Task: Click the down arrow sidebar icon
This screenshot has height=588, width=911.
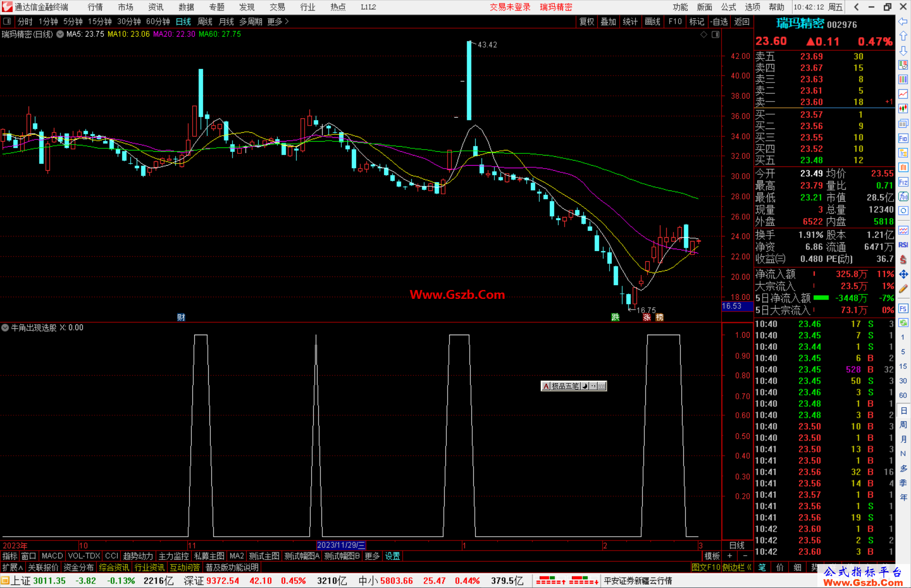Action: 903,51
